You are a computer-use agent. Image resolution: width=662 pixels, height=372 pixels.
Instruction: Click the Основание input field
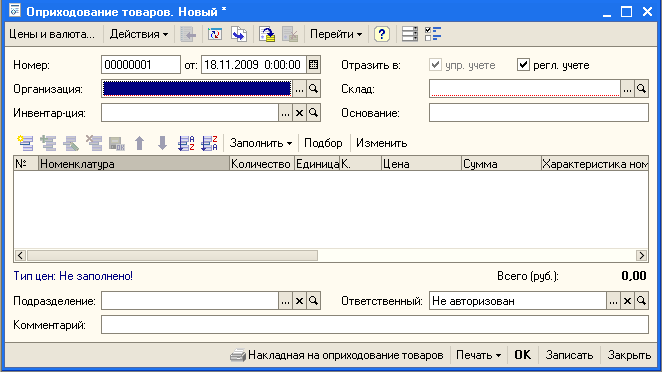[539, 113]
